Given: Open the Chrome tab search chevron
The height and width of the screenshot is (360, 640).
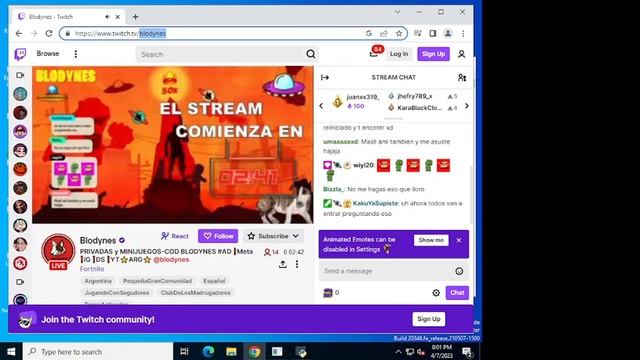Looking at the screenshot, I should click(397, 12).
